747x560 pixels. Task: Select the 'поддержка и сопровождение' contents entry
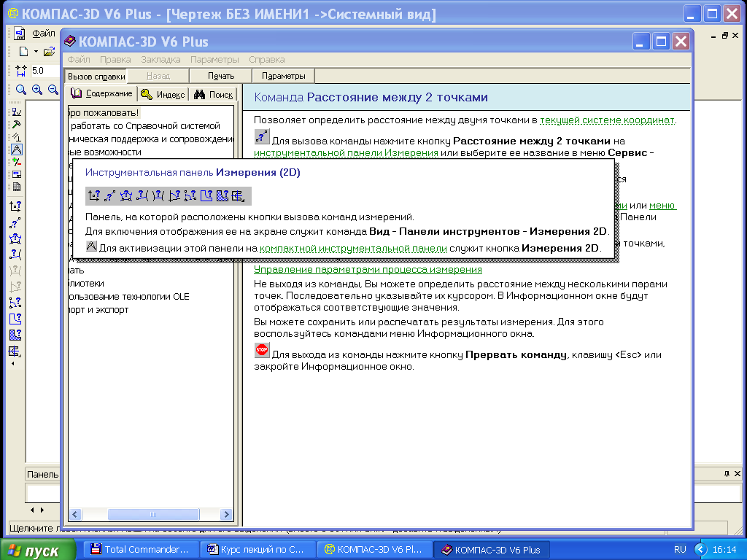[x=151, y=139]
